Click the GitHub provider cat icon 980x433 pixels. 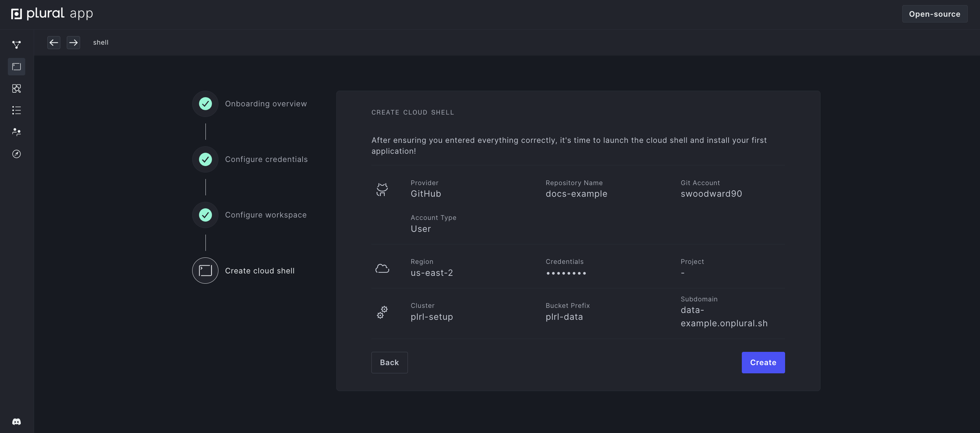[x=382, y=189]
